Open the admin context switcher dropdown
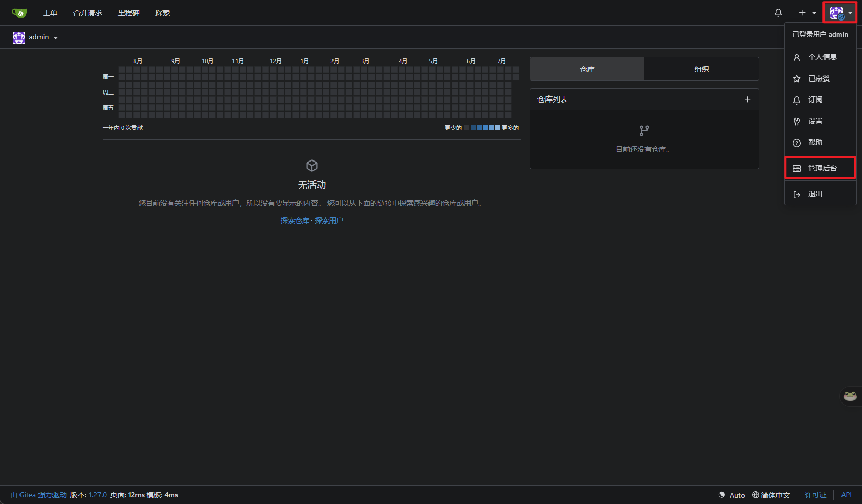 [x=35, y=37]
